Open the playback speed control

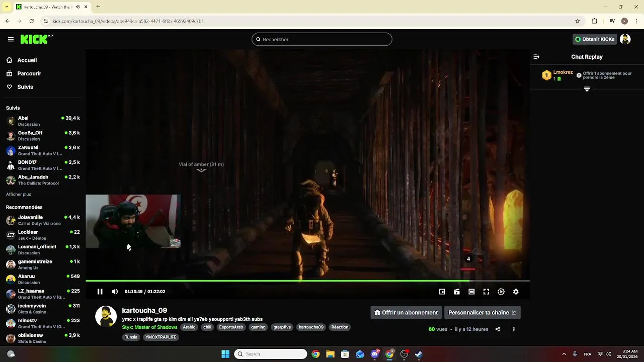tap(501, 292)
